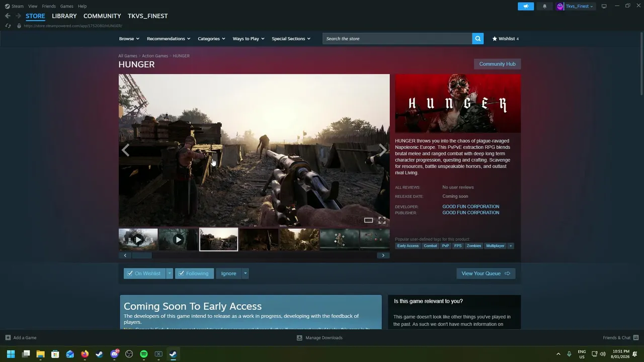This screenshot has height=362, width=644.
Task: Switch to the LIBRARY tab
Action: (x=64, y=16)
